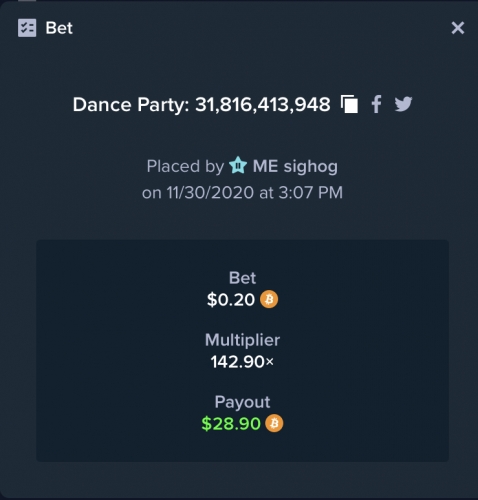The image size is (478, 500).
Task: Click the Bet heading text in title bar
Action: click(x=59, y=28)
